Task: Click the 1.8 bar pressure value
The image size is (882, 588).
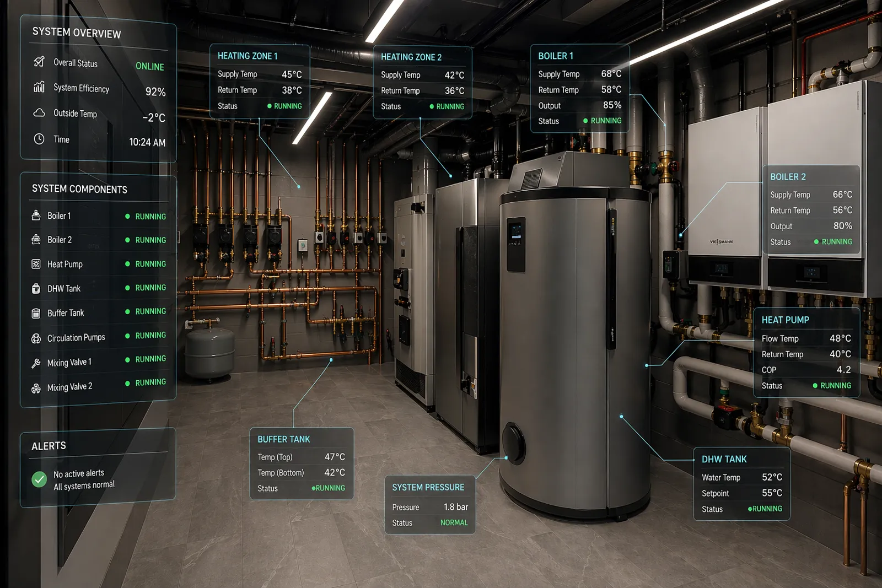Action: point(456,507)
